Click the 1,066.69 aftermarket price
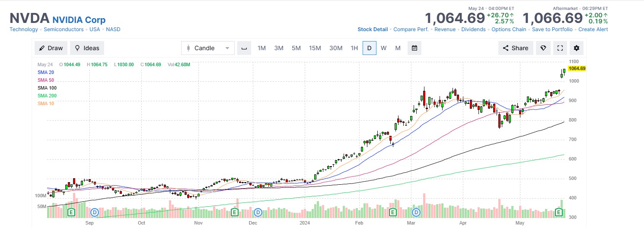This screenshot has height=228, width=644. [553, 19]
